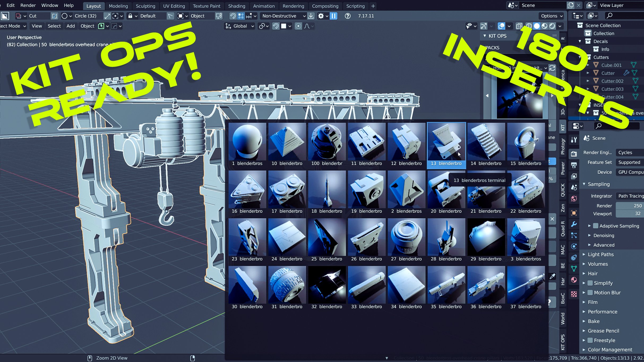The width and height of the screenshot is (644, 362).
Task: Switch to rendered viewport shading sphere
Action: [552, 26]
